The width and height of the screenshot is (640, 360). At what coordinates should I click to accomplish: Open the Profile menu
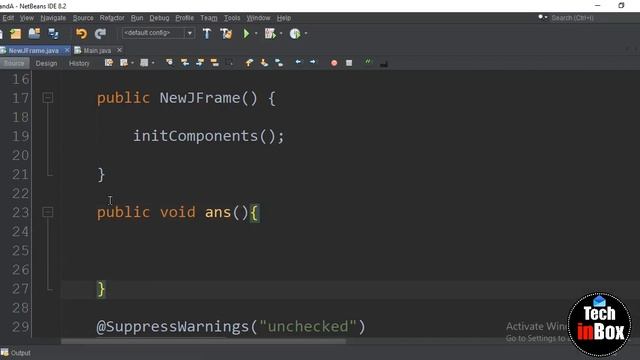point(184,18)
